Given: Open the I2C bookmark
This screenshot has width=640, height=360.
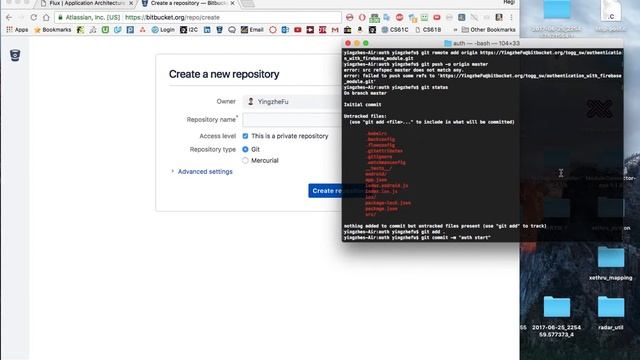Looking at the screenshot, I should click(x=189, y=30).
